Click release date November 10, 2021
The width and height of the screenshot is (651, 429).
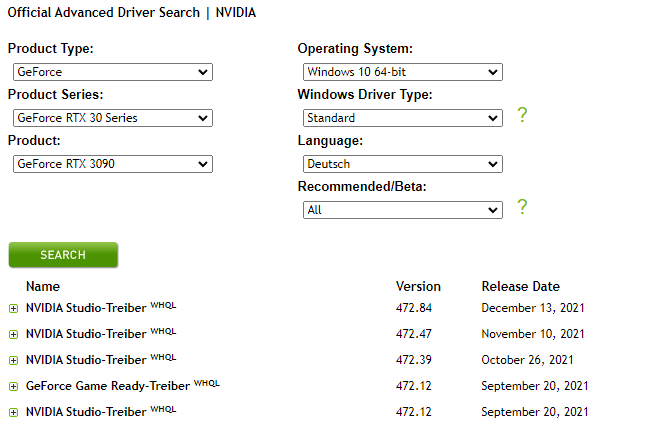pos(533,333)
